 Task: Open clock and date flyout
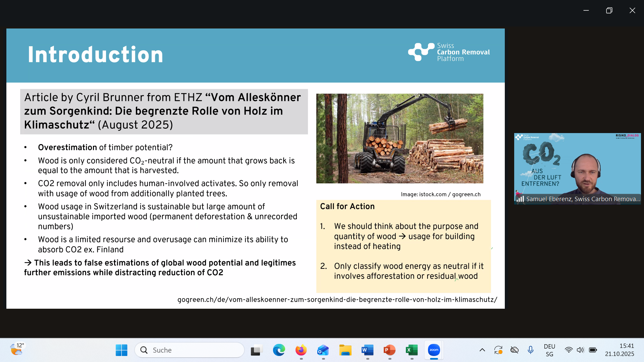pyautogui.click(x=619, y=350)
